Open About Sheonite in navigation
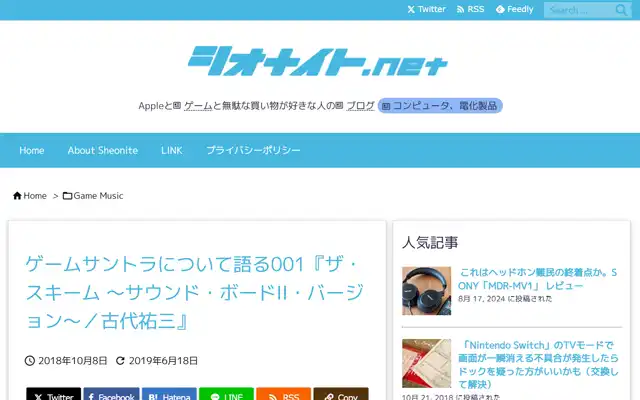 click(103, 150)
